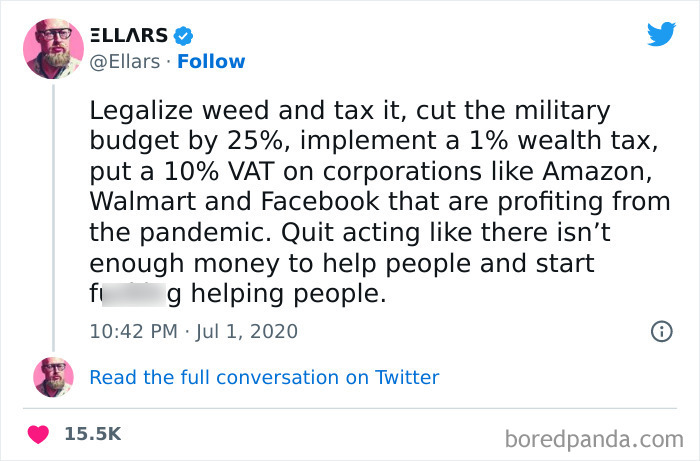Viewport: 700px width, 461px height.
Task: Read the full conversation on Twitter
Action: [x=264, y=378]
